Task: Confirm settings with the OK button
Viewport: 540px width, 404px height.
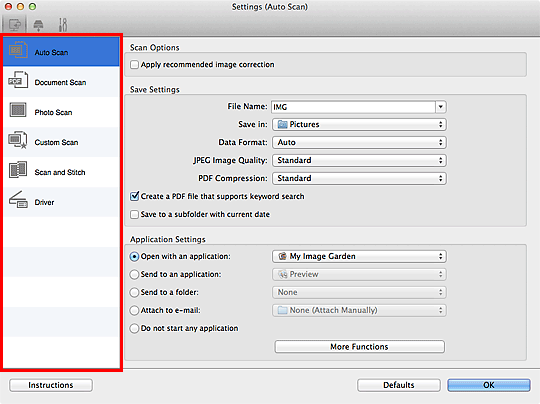Action: tap(489, 385)
